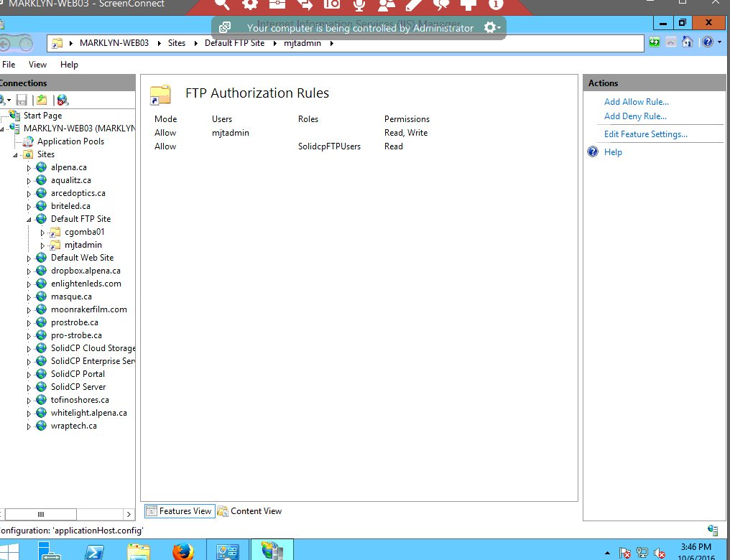Click Add Allow Rule... action

click(636, 102)
